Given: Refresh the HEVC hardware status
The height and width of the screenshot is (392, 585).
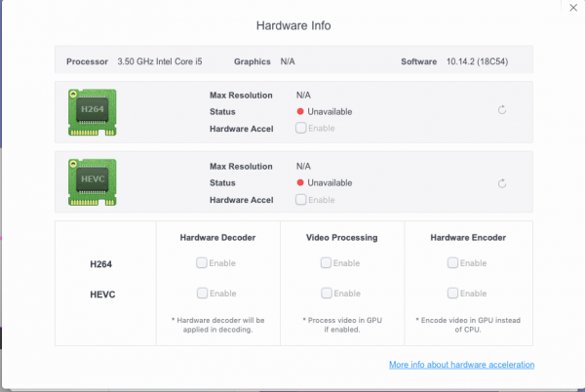Looking at the screenshot, I should [x=502, y=182].
